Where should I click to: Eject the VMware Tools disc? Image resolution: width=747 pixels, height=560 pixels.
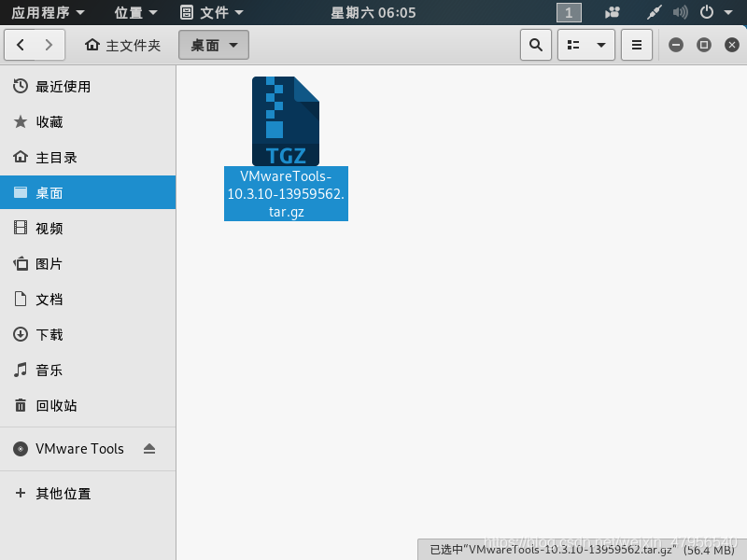click(x=149, y=449)
